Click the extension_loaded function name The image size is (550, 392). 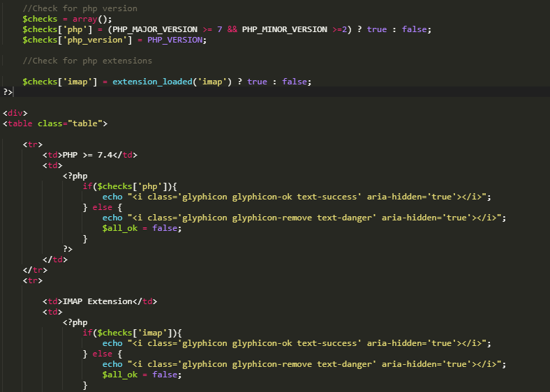click(152, 82)
